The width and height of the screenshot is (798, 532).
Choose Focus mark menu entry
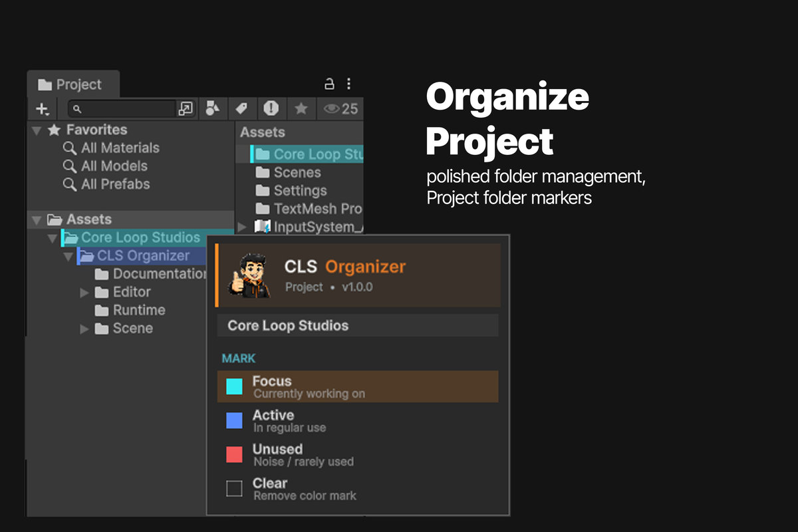pos(358,386)
